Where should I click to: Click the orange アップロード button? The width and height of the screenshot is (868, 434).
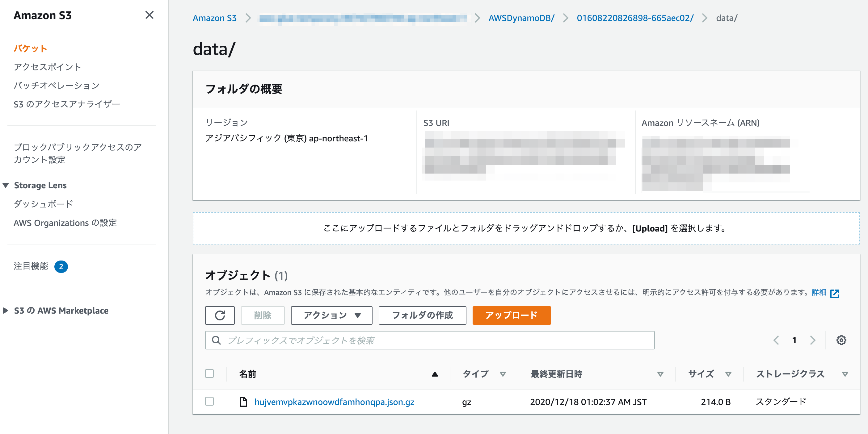coord(512,315)
